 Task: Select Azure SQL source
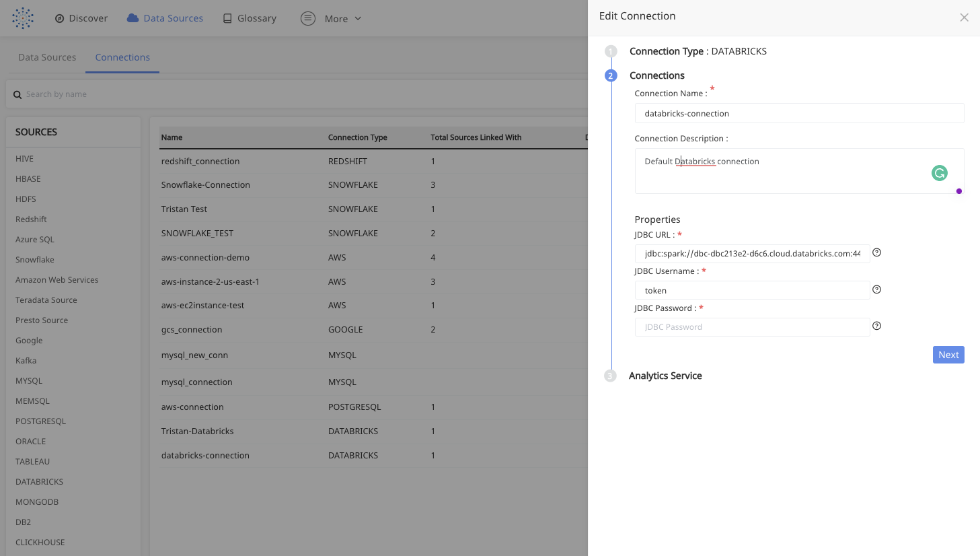pos(35,240)
